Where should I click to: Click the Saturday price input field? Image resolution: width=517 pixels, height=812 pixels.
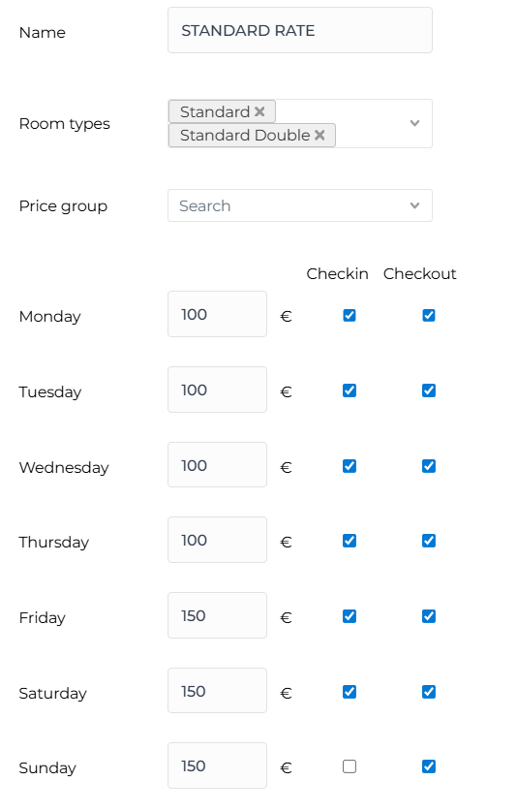click(218, 690)
